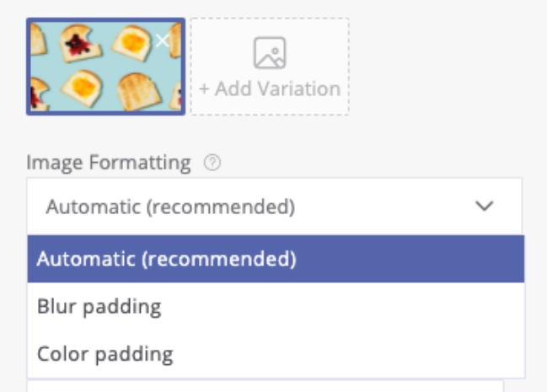Click the Image Formatting label
This screenshot has width=547, height=392.
pos(109,163)
